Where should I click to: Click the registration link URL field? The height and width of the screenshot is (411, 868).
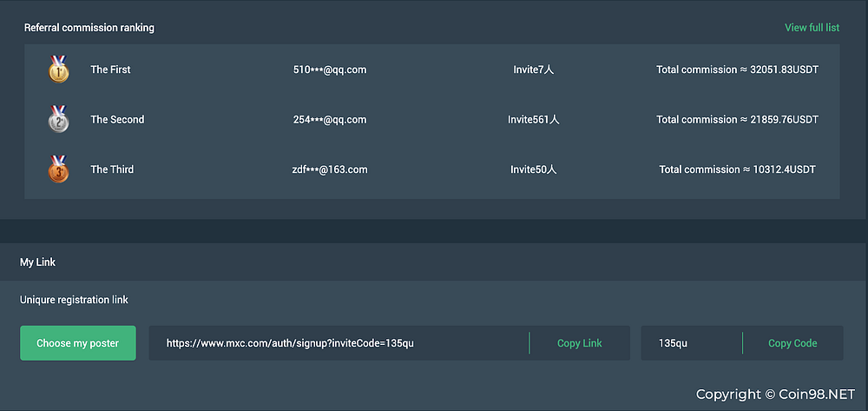pyautogui.click(x=339, y=343)
